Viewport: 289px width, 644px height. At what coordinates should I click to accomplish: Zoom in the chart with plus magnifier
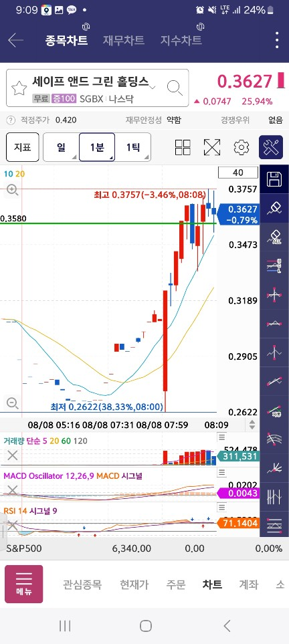[x=12, y=190]
